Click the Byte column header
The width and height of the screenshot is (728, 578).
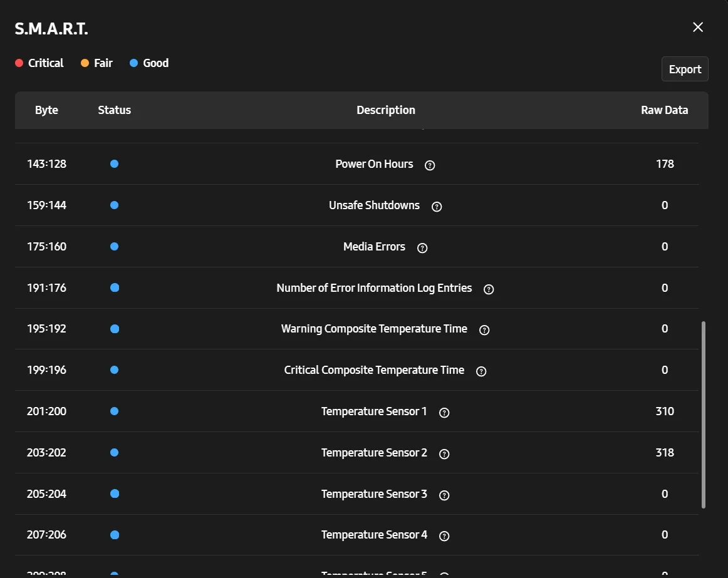46,110
